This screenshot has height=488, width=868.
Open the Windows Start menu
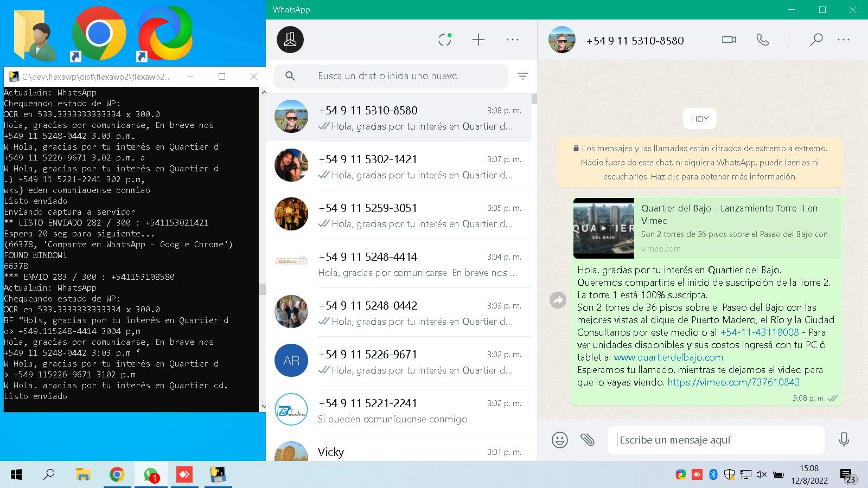(16, 475)
